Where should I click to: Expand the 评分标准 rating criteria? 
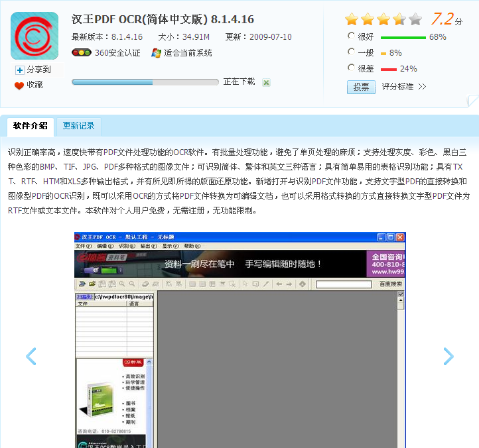click(403, 87)
